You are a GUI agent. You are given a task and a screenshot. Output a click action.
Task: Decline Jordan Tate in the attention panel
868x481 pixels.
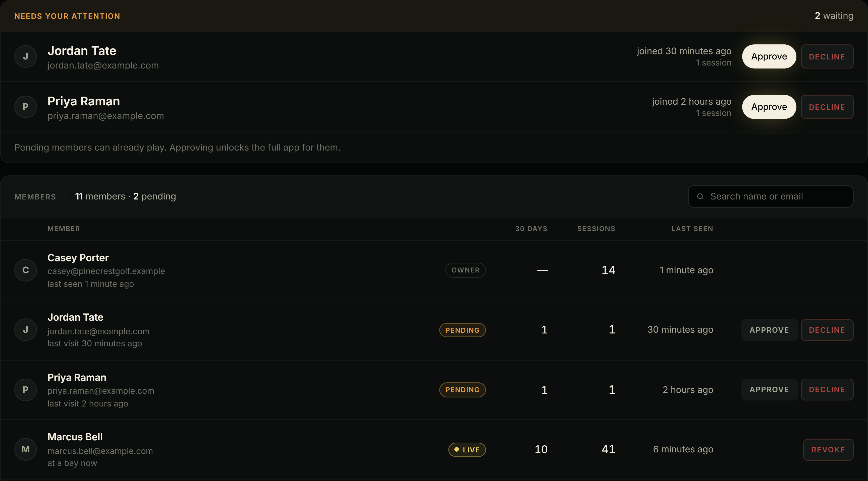click(x=827, y=56)
